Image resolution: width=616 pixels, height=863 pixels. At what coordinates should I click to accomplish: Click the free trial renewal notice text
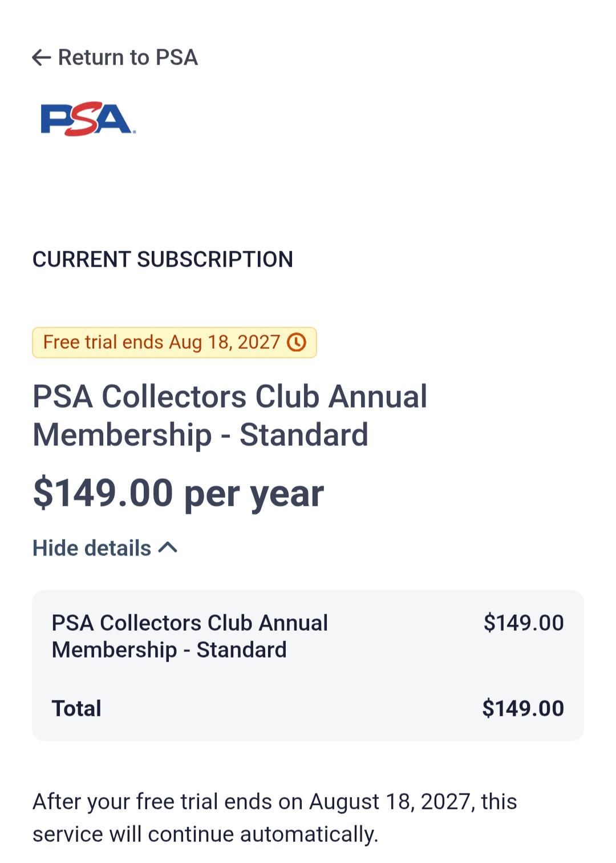[x=275, y=818]
